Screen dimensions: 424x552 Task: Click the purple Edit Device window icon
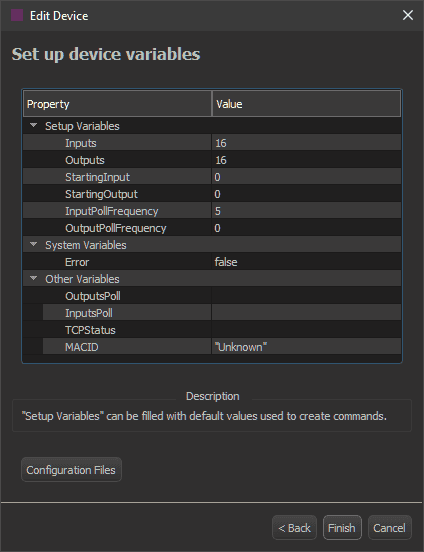(17, 15)
